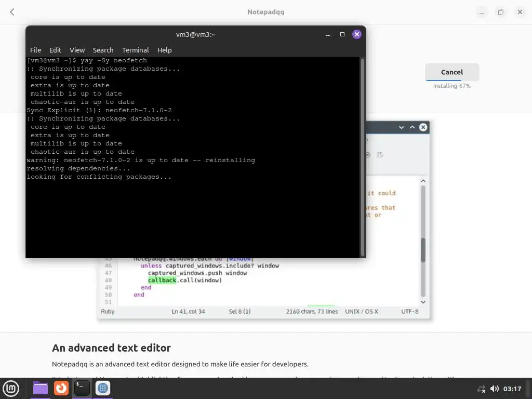The image size is (532, 399).
Task: Close the terminal window
Action: coord(356,34)
